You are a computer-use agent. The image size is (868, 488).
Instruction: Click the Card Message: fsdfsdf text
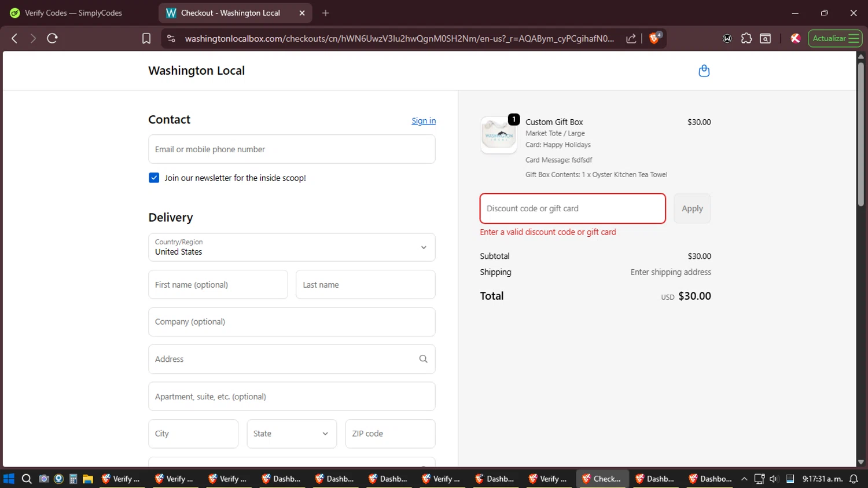[558, 160]
